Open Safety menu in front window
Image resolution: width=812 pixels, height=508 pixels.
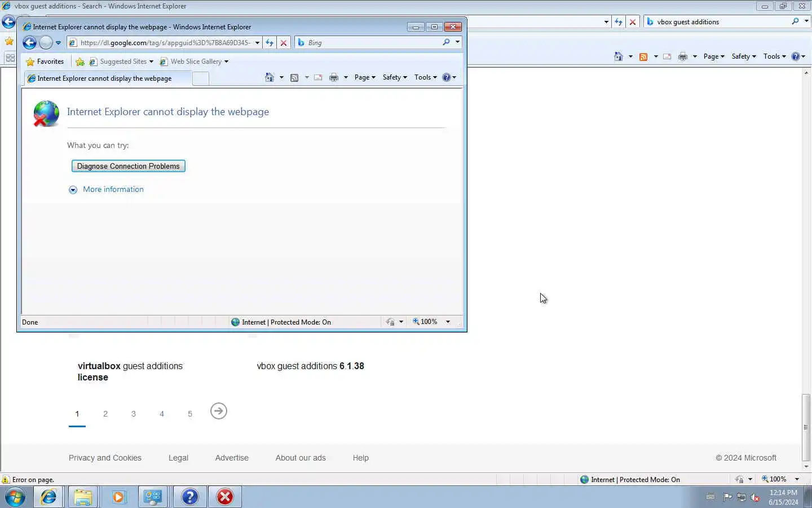[395, 77]
